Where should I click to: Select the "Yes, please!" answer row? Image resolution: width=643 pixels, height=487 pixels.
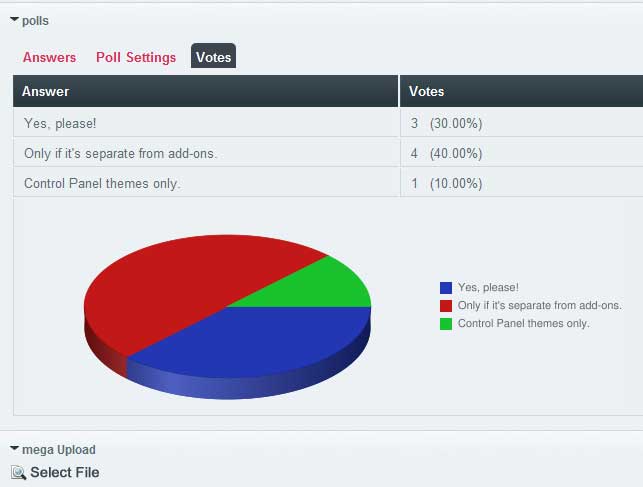328,123
